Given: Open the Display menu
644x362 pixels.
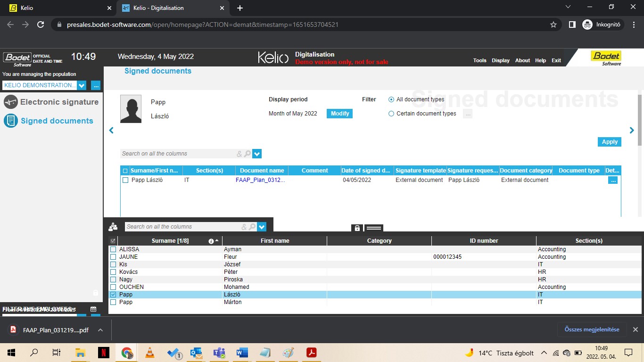Looking at the screenshot, I should (x=501, y=60).
